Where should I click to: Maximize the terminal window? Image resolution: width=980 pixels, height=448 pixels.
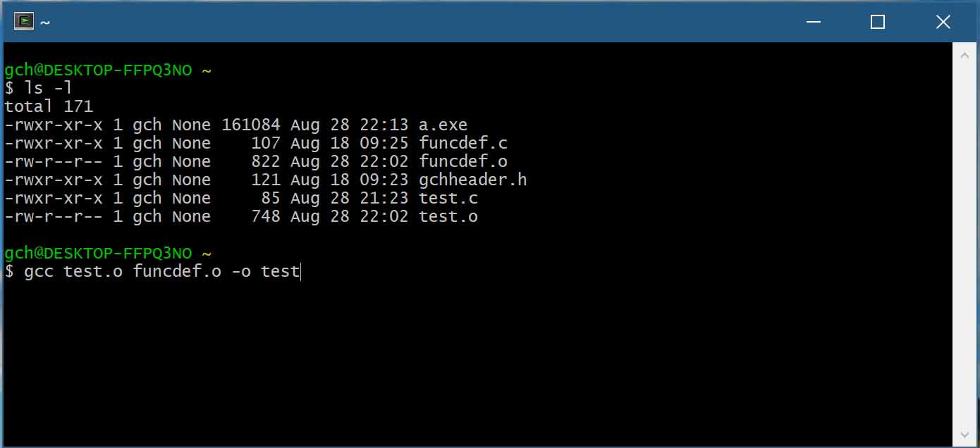click(x=878, y=22)
